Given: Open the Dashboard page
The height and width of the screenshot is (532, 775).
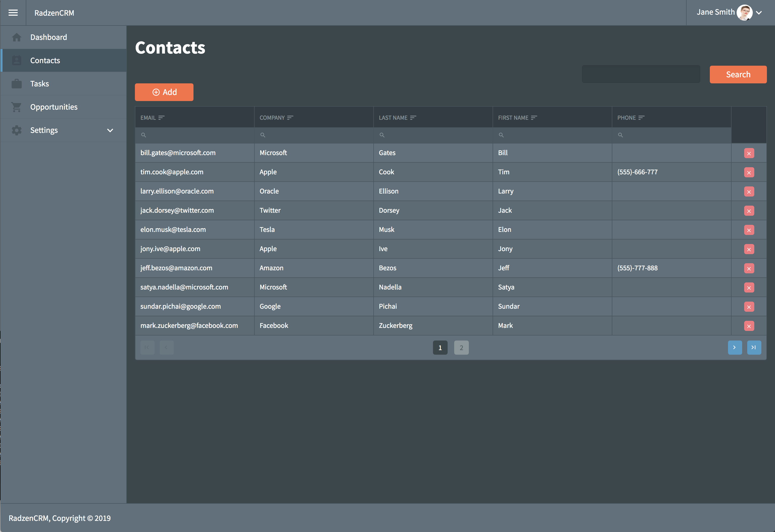Looking at the screenshot, I should pyautogui.click(x=64, y=37).
